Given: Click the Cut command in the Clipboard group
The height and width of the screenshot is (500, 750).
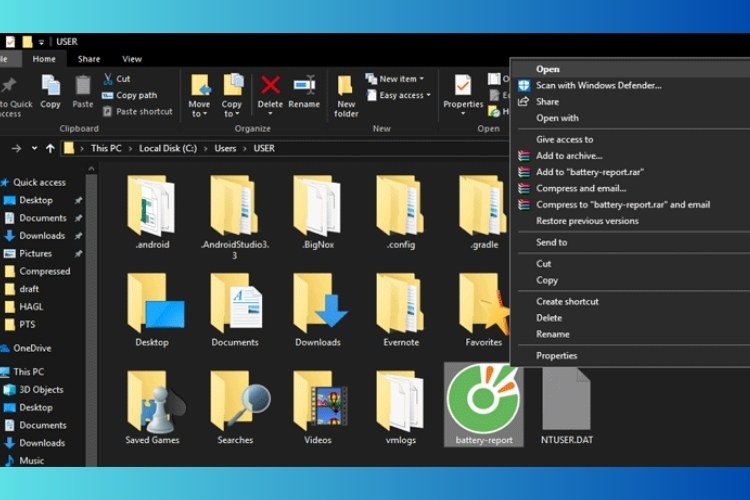Looking at the screenshot, I should [x=122, y=79].
